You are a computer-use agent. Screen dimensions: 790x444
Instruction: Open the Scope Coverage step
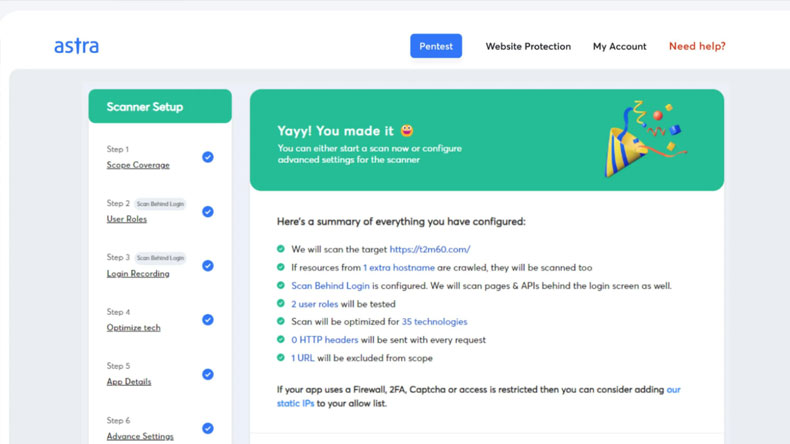pyautogui.click(x=138, y=165)
